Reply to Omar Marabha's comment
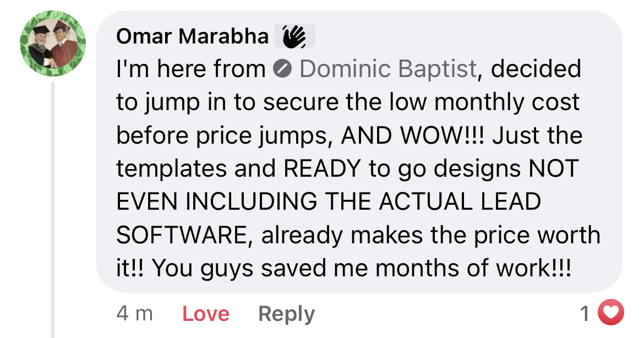Viewport: 644px width, 338px height. 286,314
